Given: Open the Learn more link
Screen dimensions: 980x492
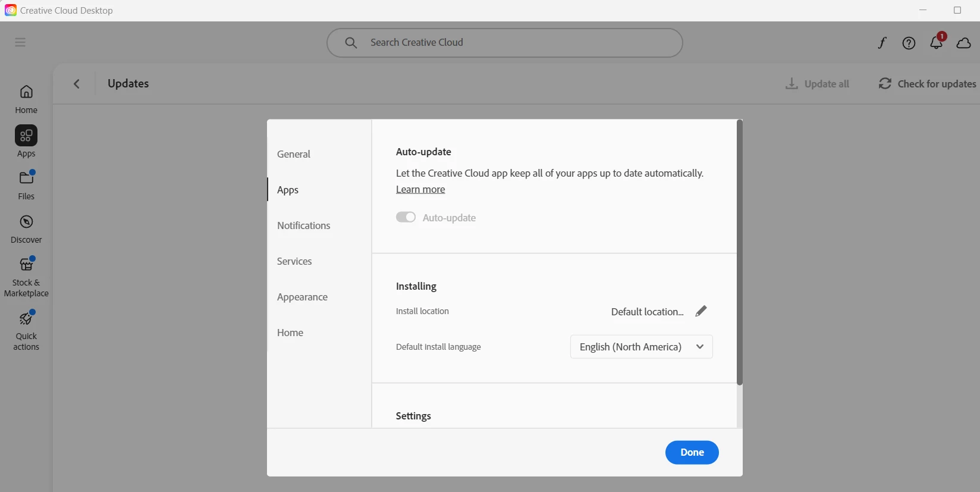Looking at the screenshot, I should (x=420, y=189).
